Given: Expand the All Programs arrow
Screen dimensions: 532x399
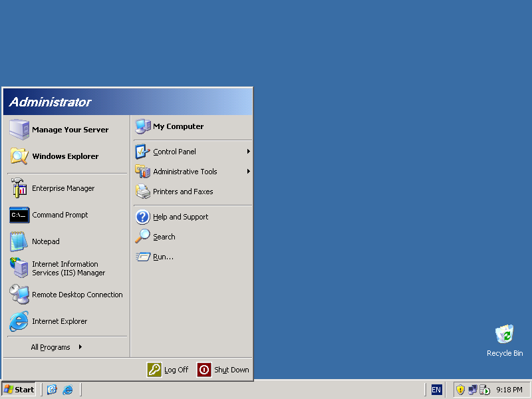Looking at the screenshot, I should [x=80, y=346].
